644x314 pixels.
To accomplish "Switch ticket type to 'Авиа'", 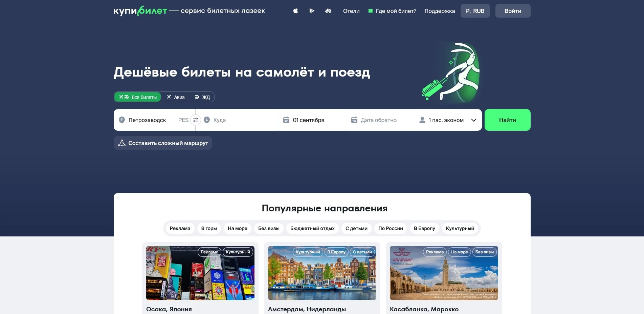I will click(x=175, y=97).
